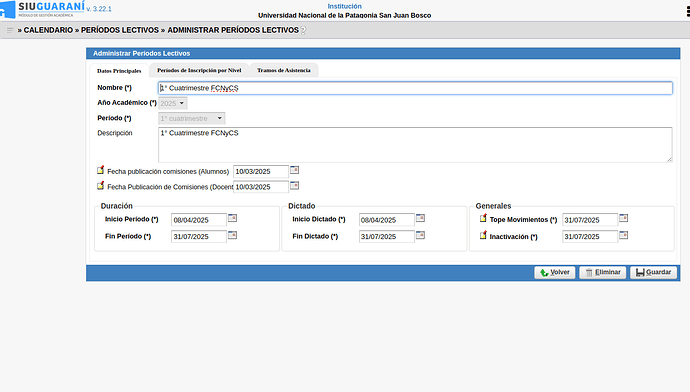This screenshot has width=690, height=392.
Task: Open calendar for Fecha publicación comisiones (Alumnos)
Action: (x=294, y=170)
